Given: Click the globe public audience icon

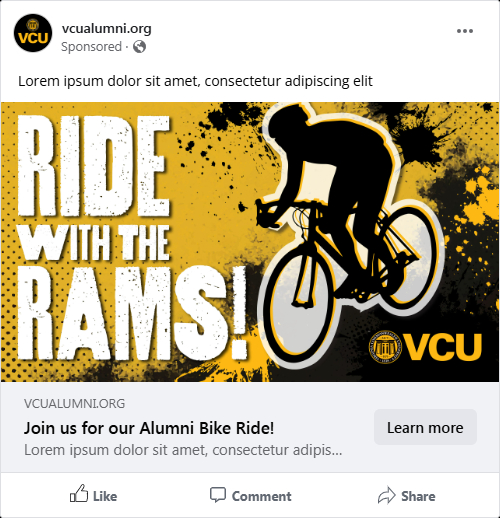Looking at the screenshot, I should (139, 47).
